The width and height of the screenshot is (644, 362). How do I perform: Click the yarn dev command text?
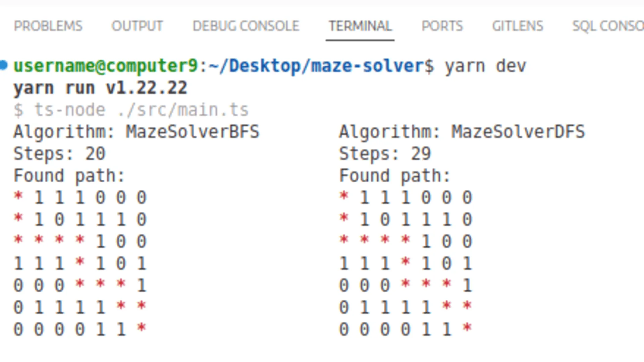click(x=485, y=66)
